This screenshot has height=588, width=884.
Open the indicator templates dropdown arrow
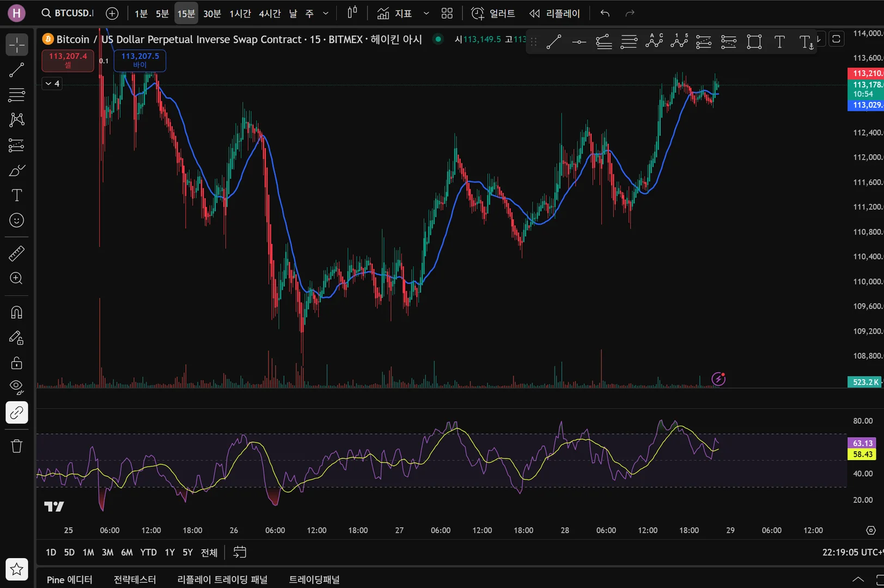(426, 14)
